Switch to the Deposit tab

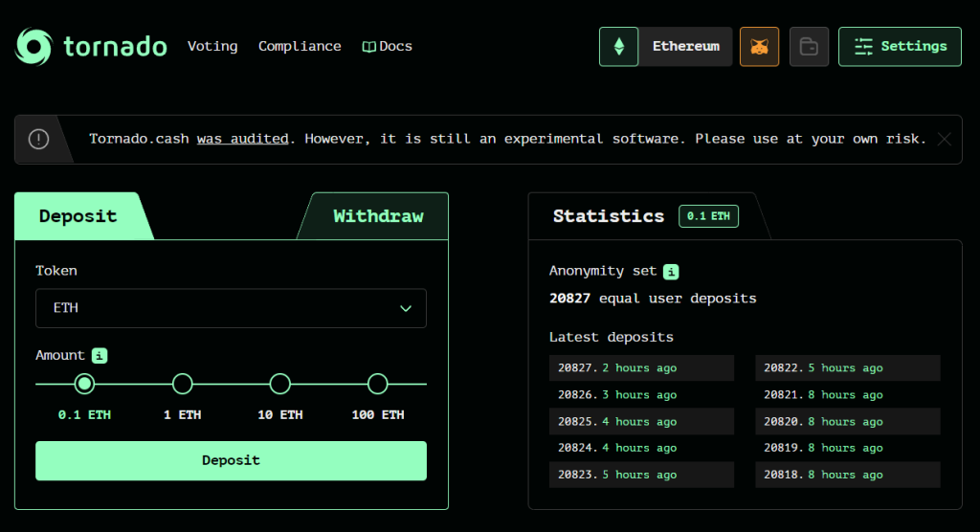78,216
